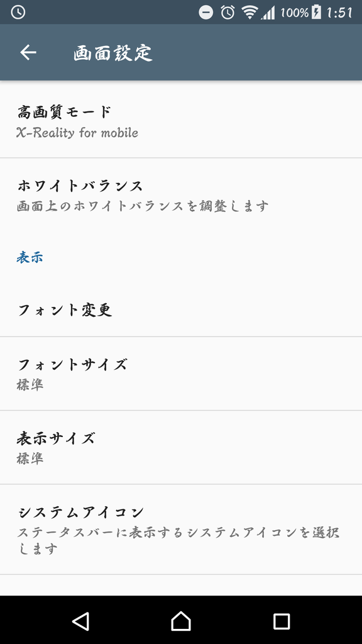Tap the cellular signal strength icon
This screenshot has height=644, width=362.
pos(268,13)
